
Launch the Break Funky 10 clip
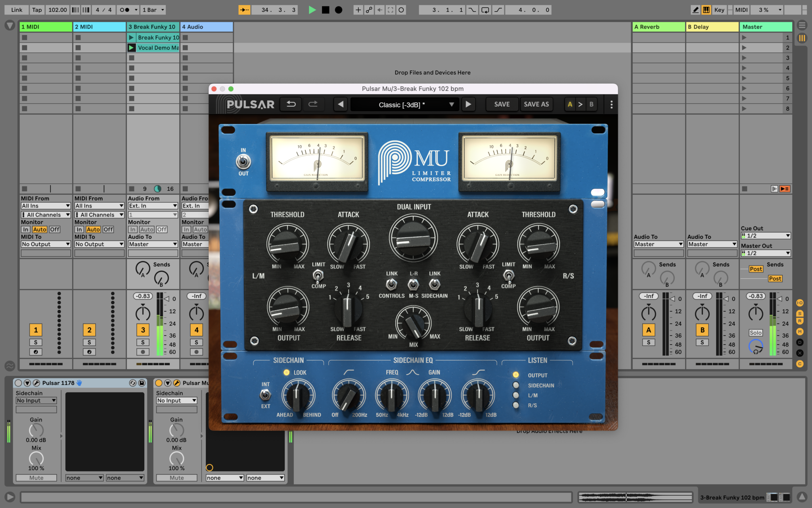[x=131, y=37]
